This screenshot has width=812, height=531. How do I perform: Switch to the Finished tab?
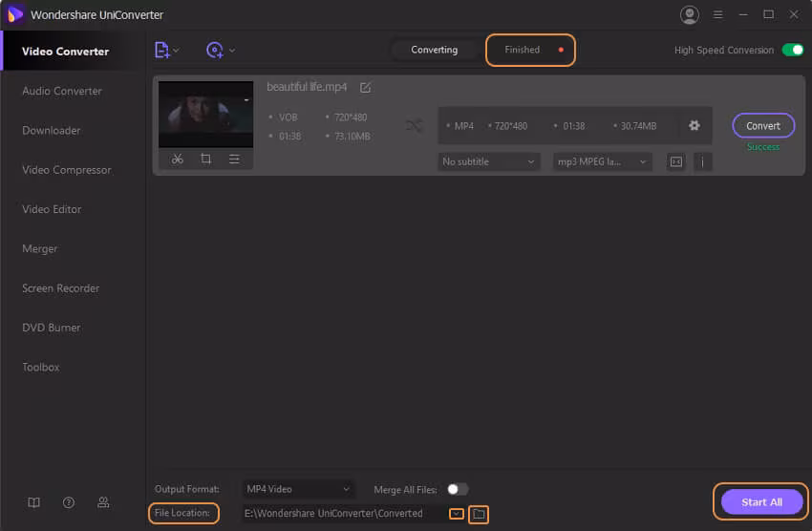coord(530,50)
